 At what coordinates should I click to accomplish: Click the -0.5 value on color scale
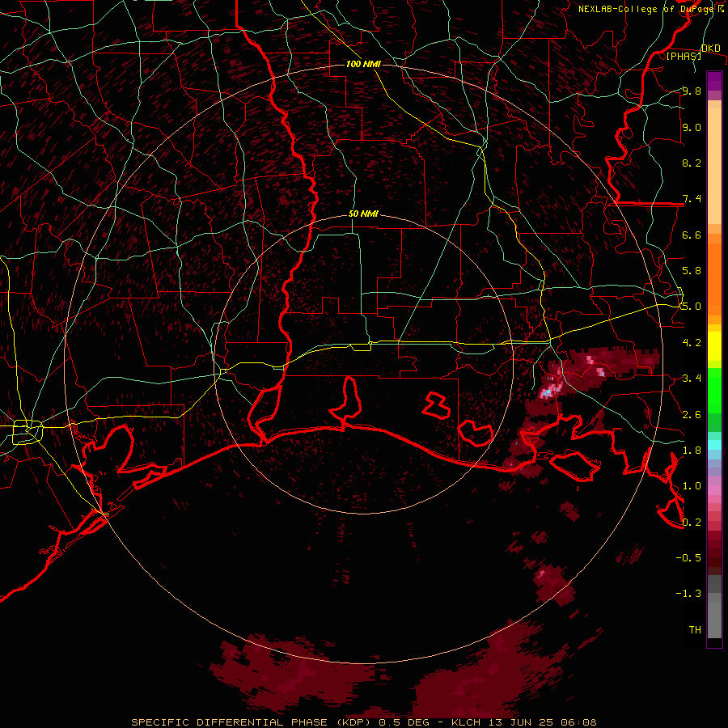(688, 557)
